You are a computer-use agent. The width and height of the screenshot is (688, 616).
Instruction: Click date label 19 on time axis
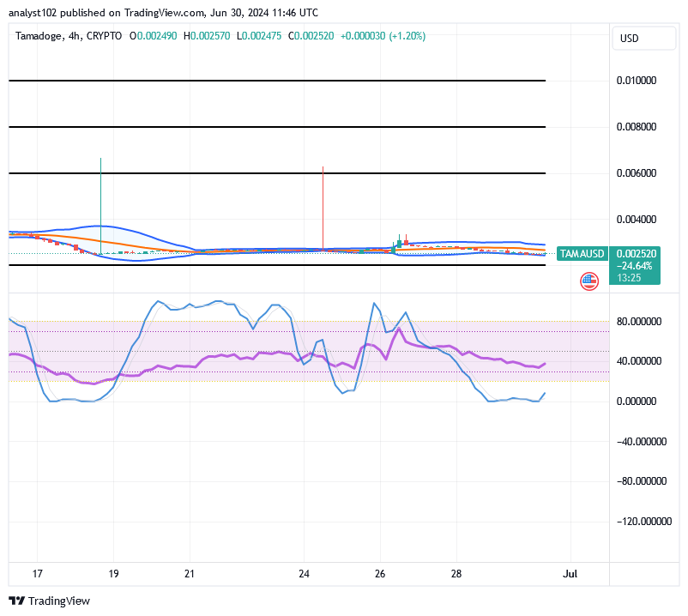pyautogui.click(x=113, y=574)
